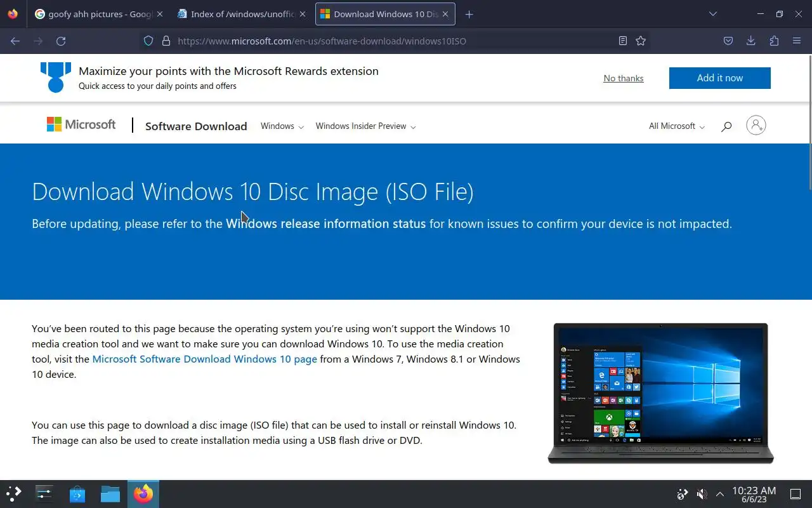Open tracking protection shield icon
Viewport: 812px width, 508px height.
pyautogui.click(x=148, y=41)
